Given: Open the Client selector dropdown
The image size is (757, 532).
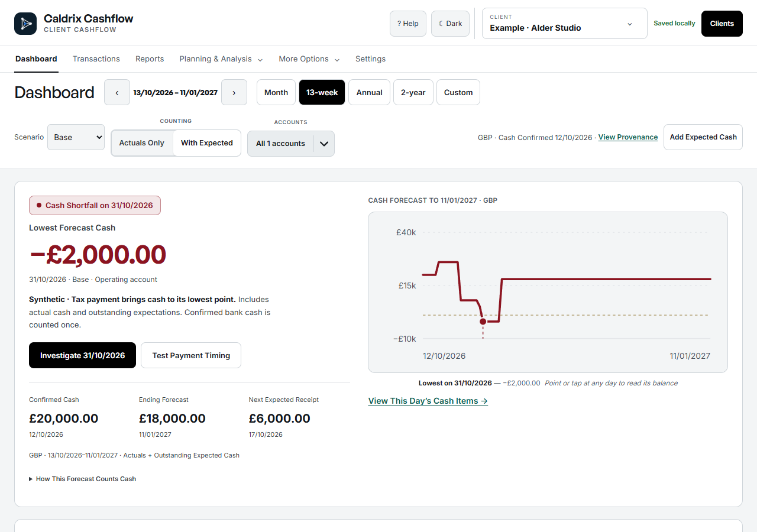Looking at the screenshot, I should click(x=565, y=24).
